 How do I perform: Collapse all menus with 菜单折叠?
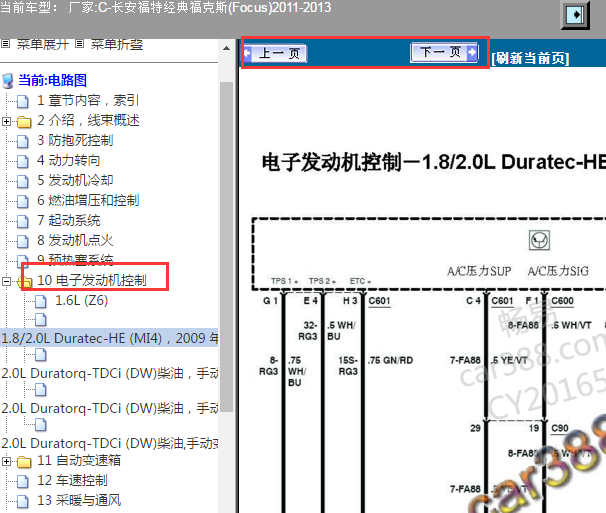(117, 44)
